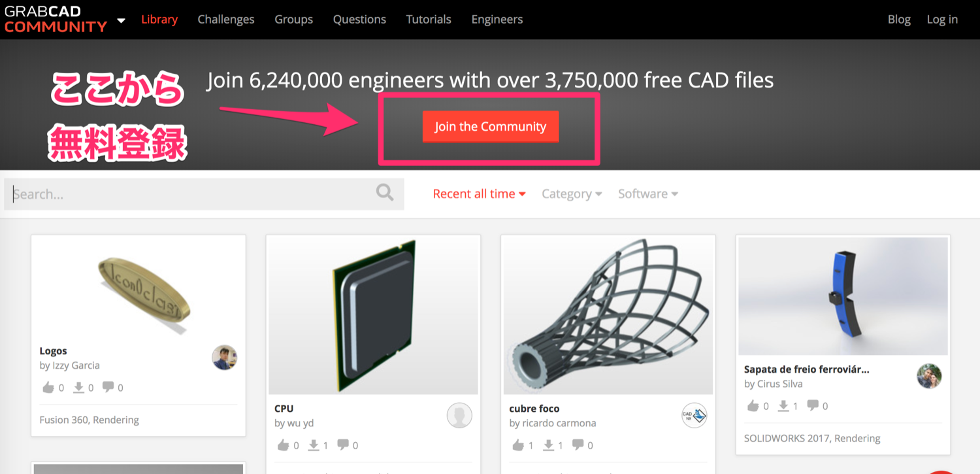Click comment icon on cubre foco card
Image resolution: width=980 pixels, height=474 pixels.
(578, 444)
